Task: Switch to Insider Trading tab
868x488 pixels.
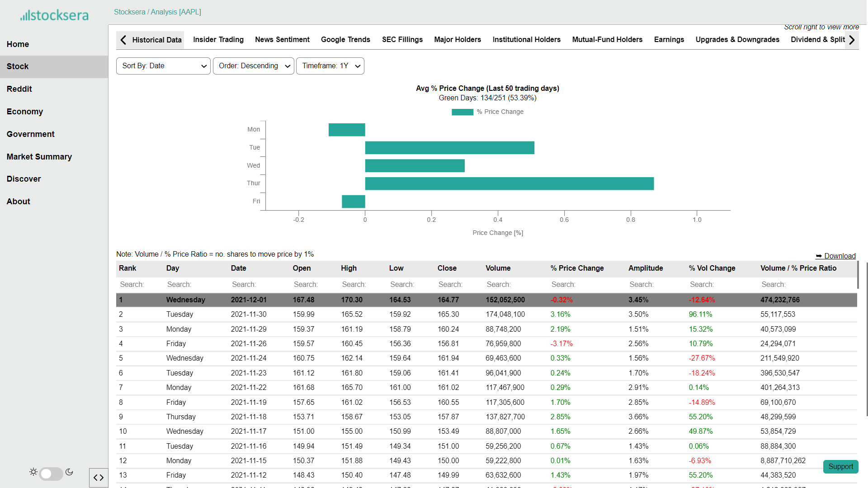Action: tap(218, 40)
